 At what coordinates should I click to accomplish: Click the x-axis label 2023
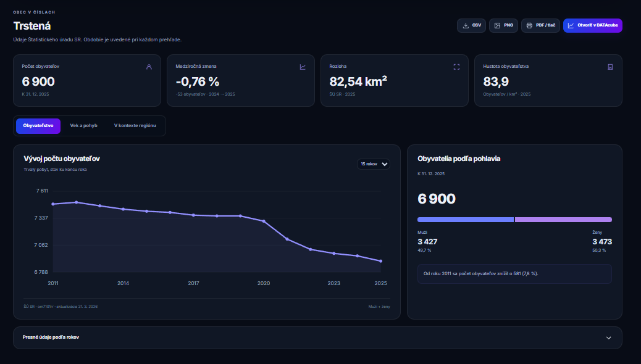[x=333, y=283]
